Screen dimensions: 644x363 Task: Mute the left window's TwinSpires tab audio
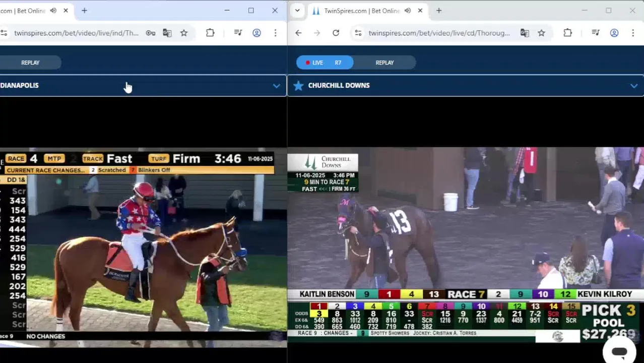pos(53,11)
